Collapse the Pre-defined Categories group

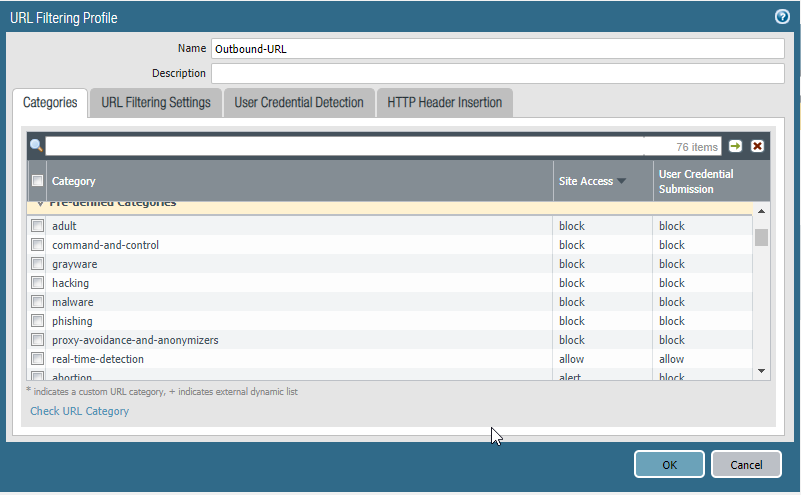click(41, 203)
